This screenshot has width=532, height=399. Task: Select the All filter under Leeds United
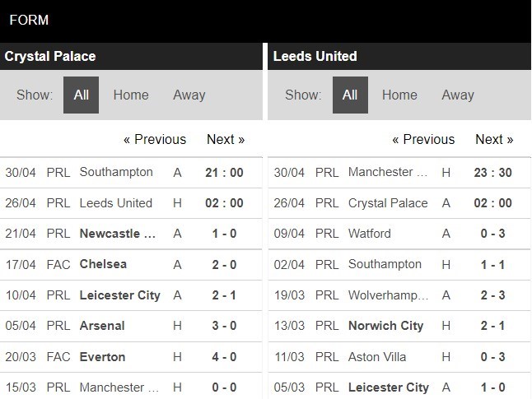350,95
